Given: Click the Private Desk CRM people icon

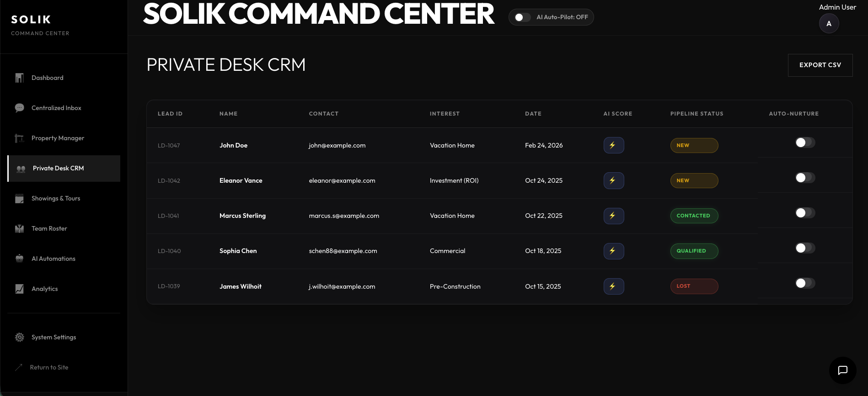Looking at the screenshot, I should [21, 169].
